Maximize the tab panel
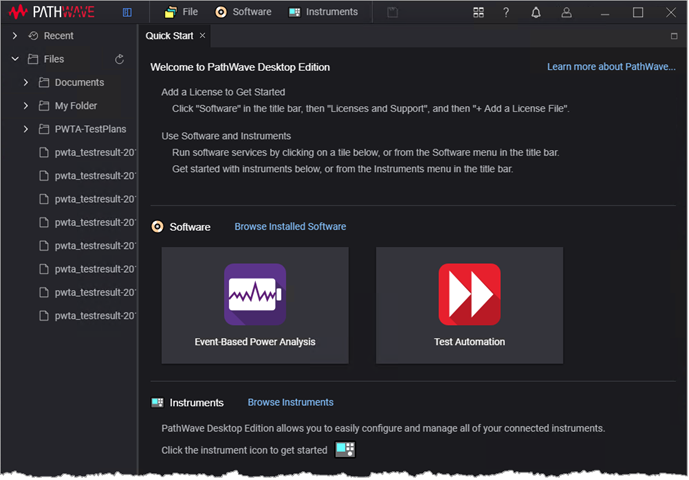689x480 pixels. tap(674, 36)
